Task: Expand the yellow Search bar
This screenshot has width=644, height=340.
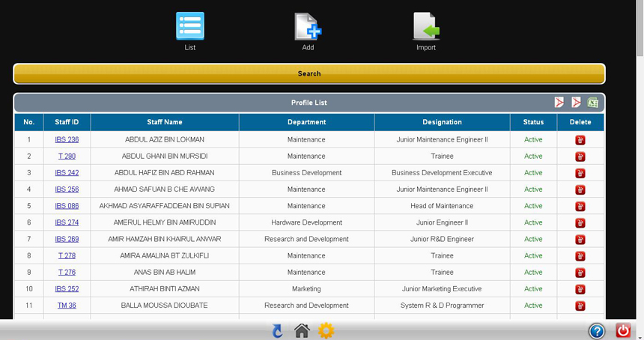Action: click(309, 73)
